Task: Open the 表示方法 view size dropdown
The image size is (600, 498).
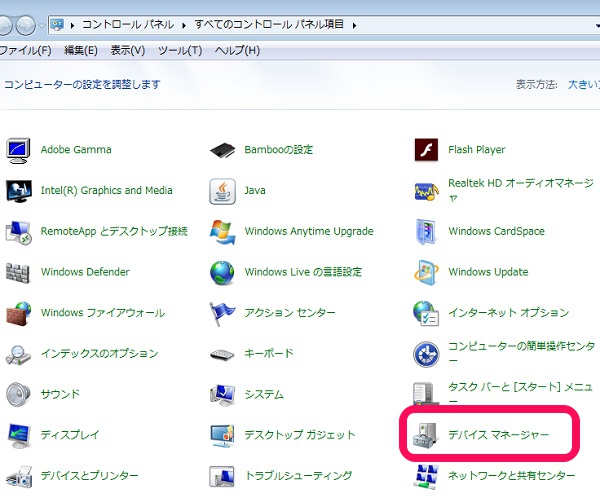Action: point(584,84)
